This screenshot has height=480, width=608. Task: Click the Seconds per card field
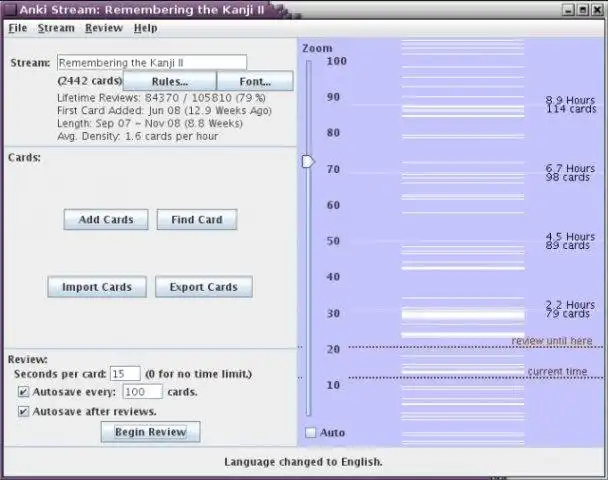[x=125, y=374]
